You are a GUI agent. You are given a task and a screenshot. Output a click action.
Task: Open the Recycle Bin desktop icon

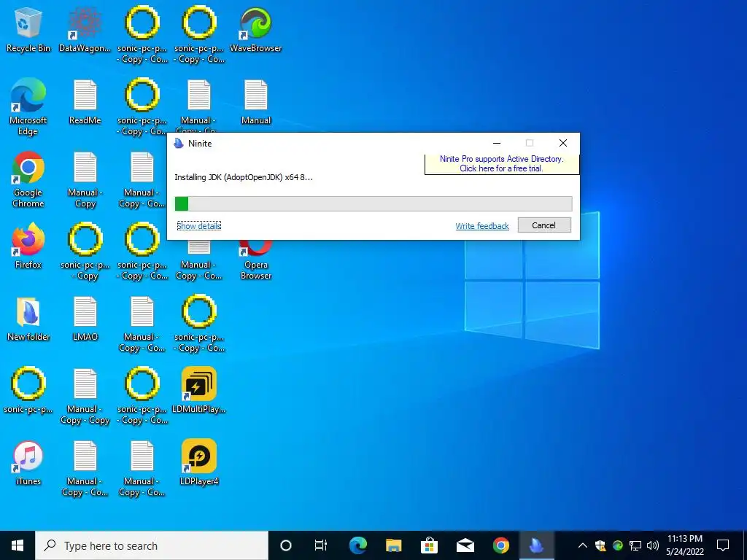point(28,31)
